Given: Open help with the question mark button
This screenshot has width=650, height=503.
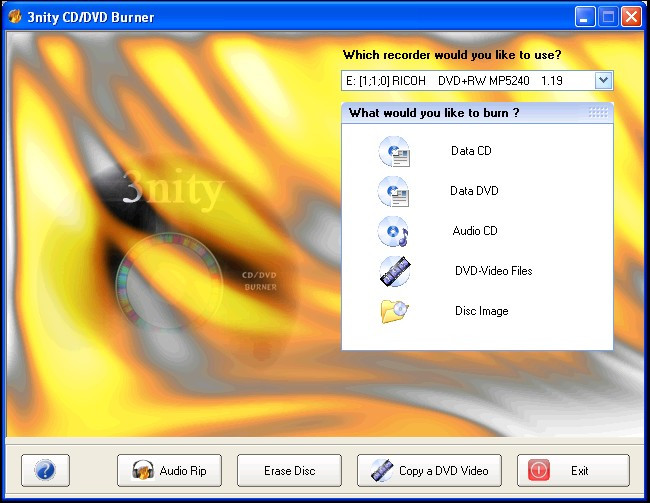Looking at the screenshot, I should point(45,470).
